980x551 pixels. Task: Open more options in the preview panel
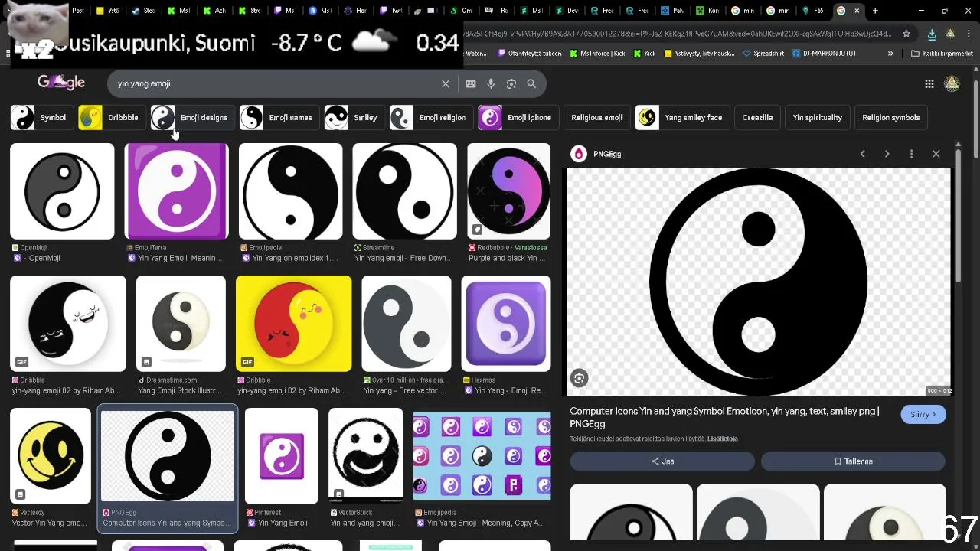point(911,154)
